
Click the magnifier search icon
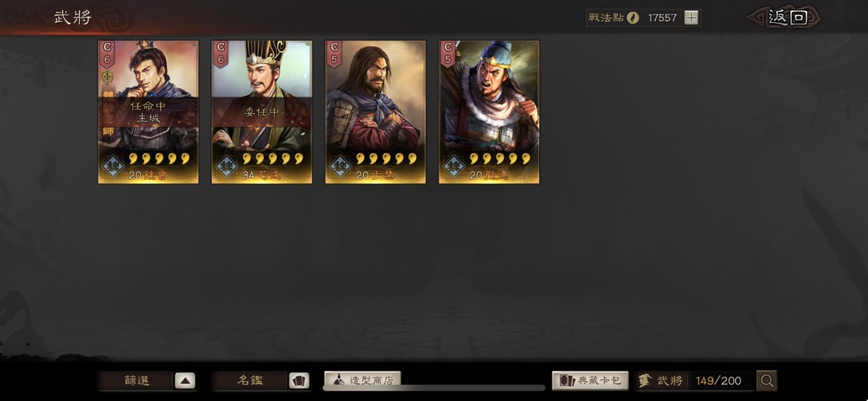(767, 381)
